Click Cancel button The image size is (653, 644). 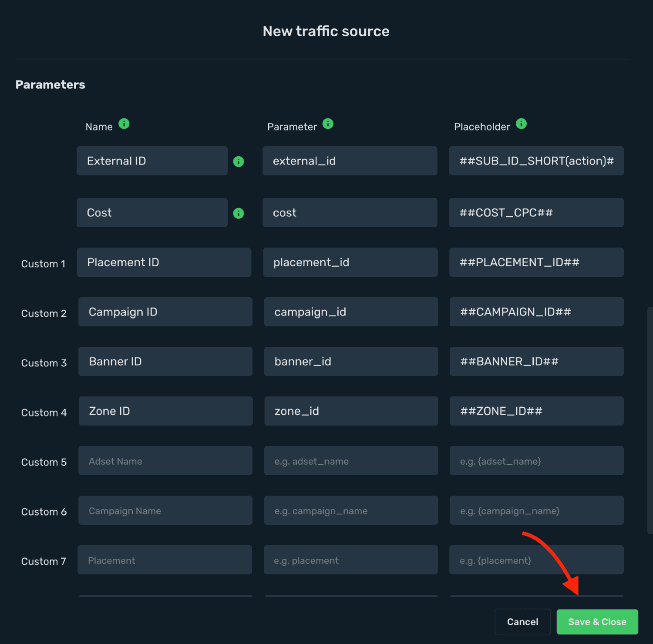click(x=522, y=622)
